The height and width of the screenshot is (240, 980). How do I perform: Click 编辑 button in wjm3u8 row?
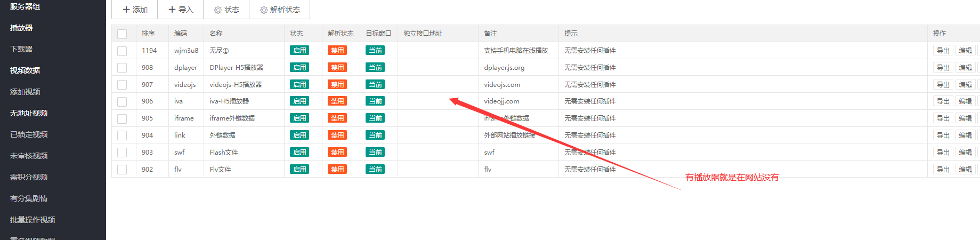coord(965,51)
